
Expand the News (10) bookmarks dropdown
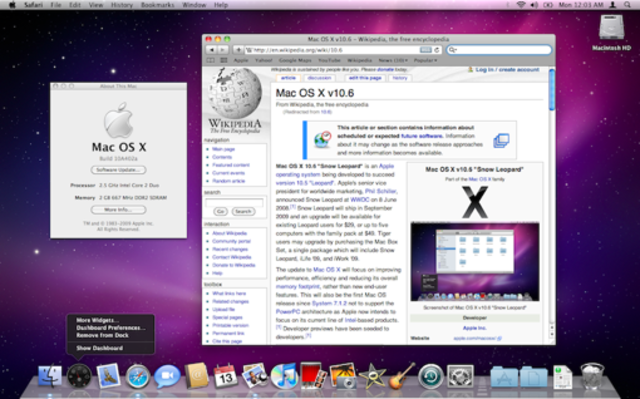pos(393,60)
